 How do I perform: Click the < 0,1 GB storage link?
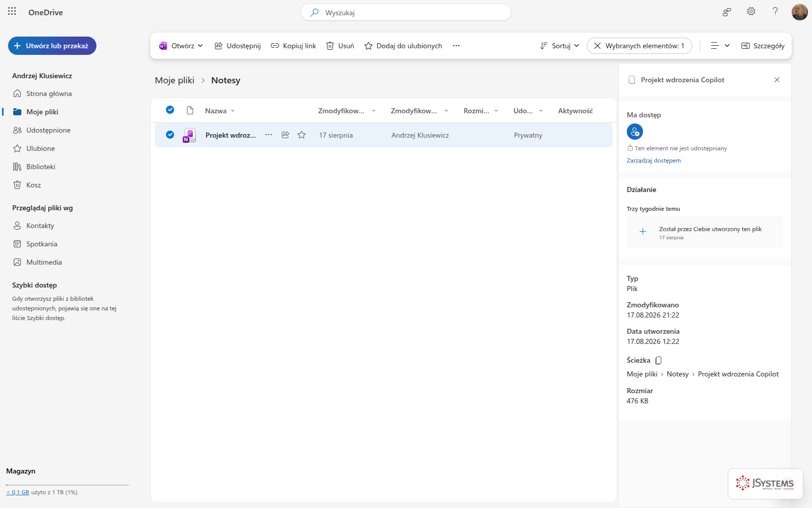click(x=18, y=492)
